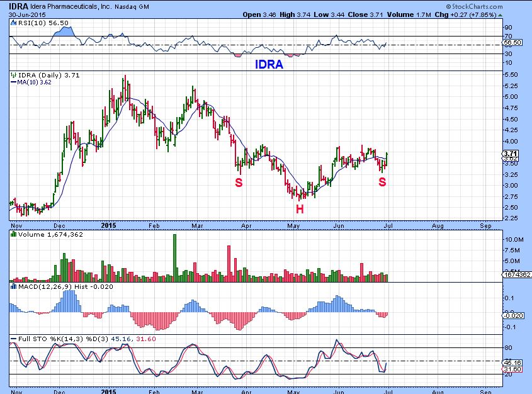532x394 pixels.
Task: Click the Volume panel bar-chart icon
Action: click(x=14, y=234)
